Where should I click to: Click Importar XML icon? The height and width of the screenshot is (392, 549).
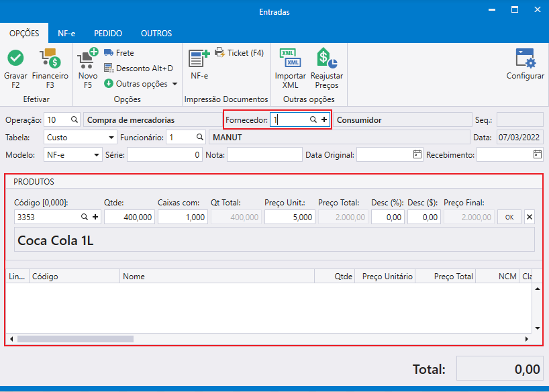290,58
